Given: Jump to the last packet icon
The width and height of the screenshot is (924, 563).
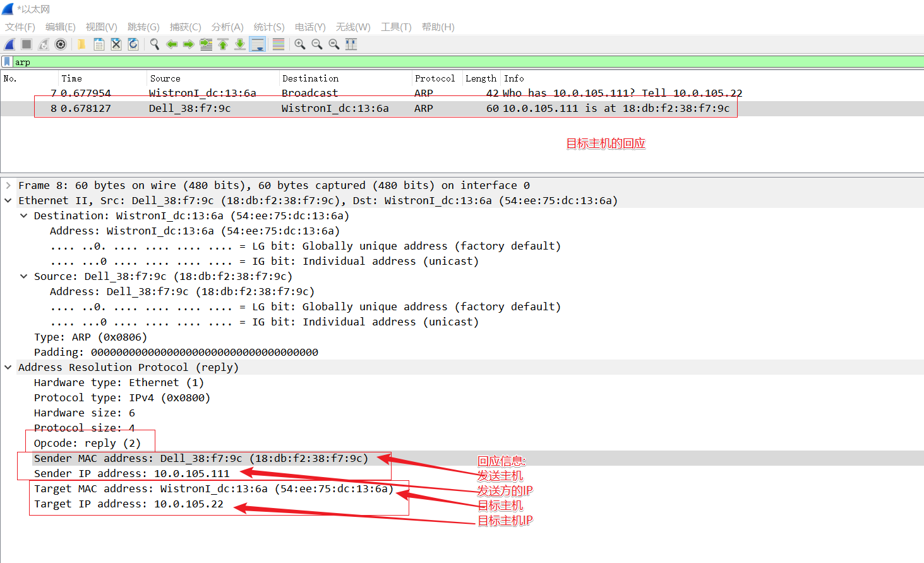Looking at the screenshot, I should click(x=240, y=44).
